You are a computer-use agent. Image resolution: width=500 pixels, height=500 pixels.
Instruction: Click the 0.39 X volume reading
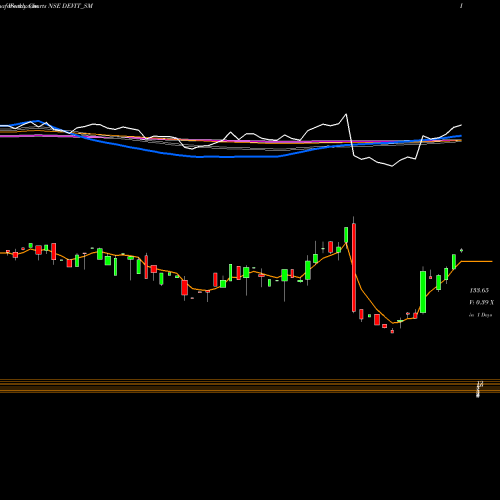482,302
